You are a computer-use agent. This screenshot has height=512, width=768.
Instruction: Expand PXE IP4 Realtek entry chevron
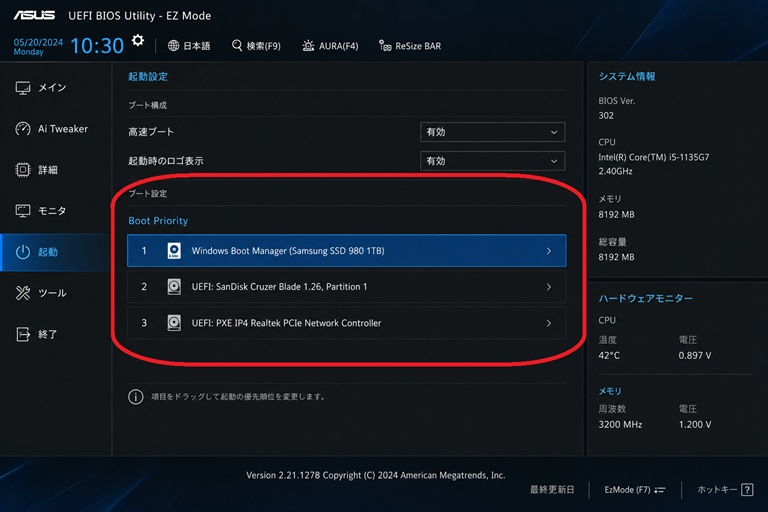[549, 323]
